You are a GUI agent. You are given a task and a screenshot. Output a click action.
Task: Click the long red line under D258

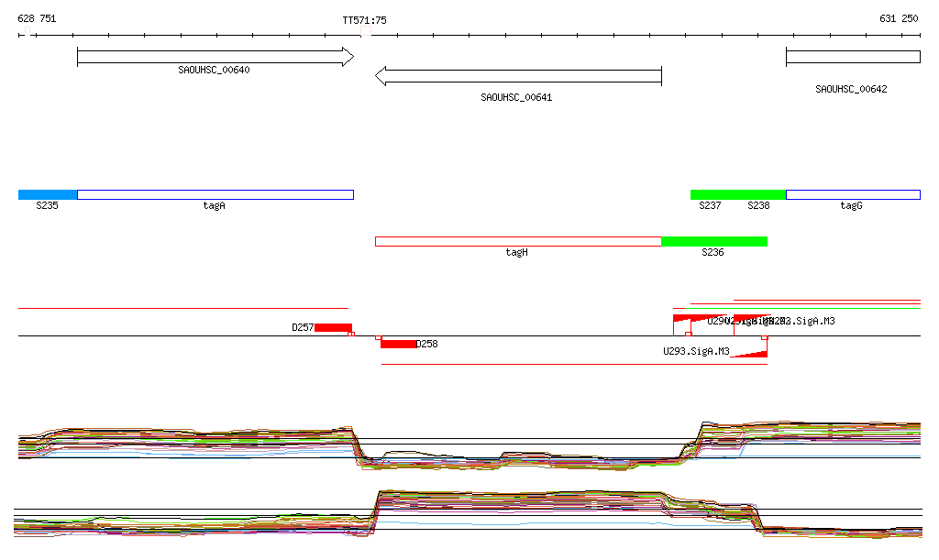click(x=573, y=365)
